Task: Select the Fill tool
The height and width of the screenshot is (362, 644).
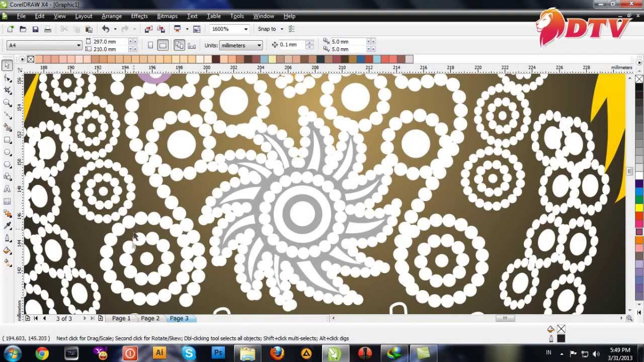Action: pos(7,250)
